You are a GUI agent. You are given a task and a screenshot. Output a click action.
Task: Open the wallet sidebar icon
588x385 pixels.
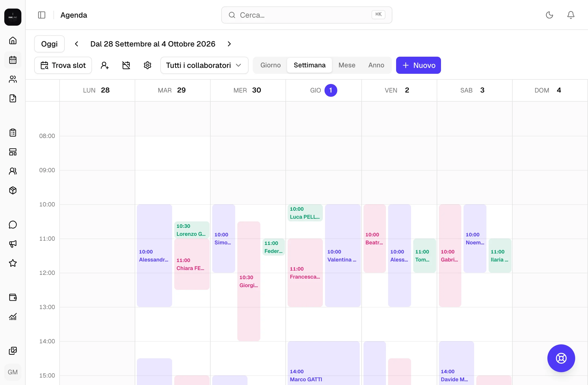point(13,297)
